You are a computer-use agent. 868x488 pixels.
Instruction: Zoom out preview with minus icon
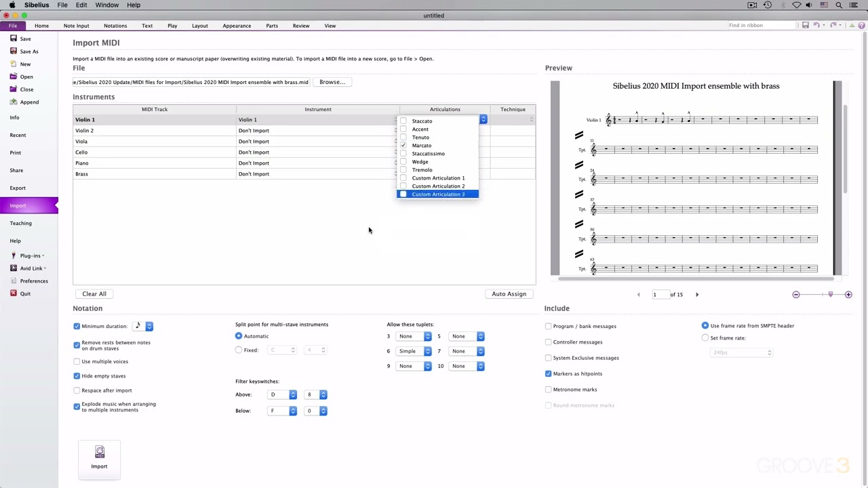point(796,294)
